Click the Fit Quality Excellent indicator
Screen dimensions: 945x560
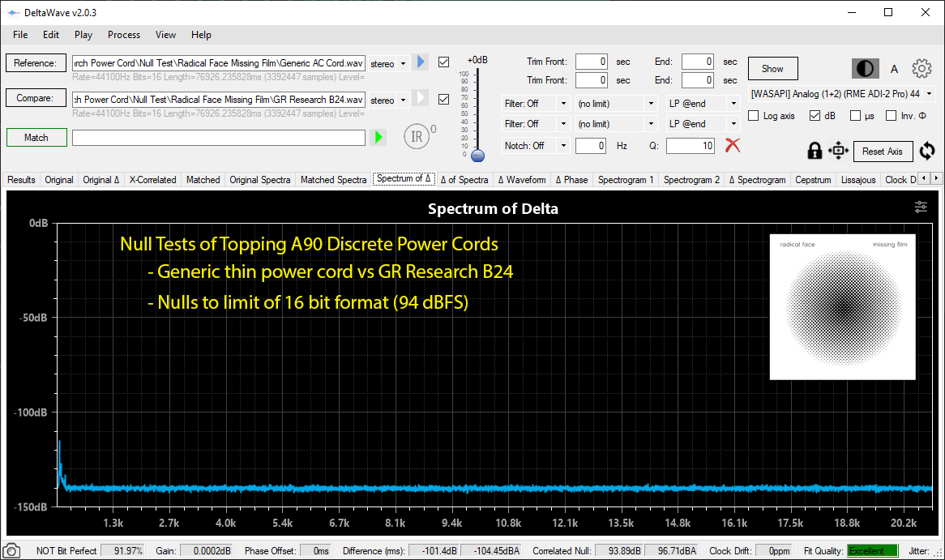coord(873,551)
